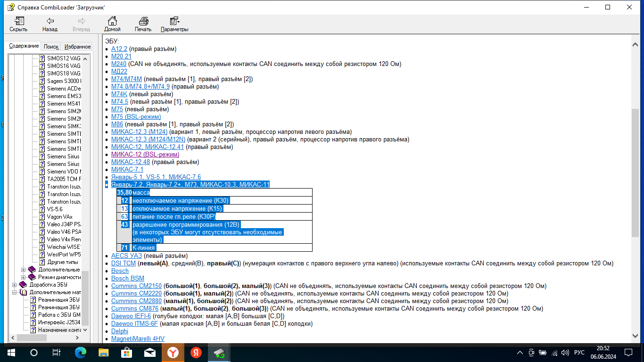Open the Cummins CM2150 link
Screen dimensions: 644x362
click(136, 286)
